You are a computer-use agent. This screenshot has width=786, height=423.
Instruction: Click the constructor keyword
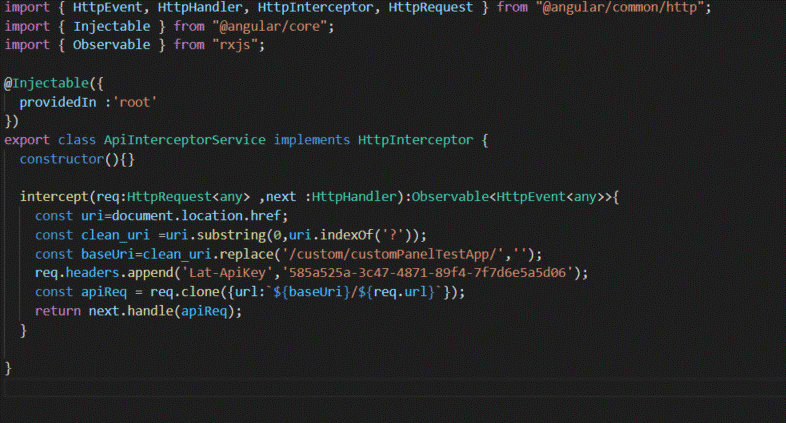(61, 159)
